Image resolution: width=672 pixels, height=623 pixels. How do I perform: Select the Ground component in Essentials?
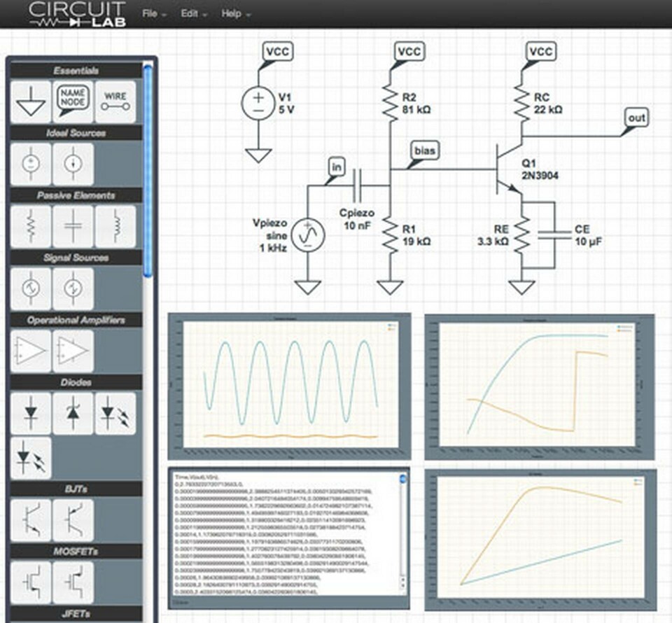coord(31,102)
